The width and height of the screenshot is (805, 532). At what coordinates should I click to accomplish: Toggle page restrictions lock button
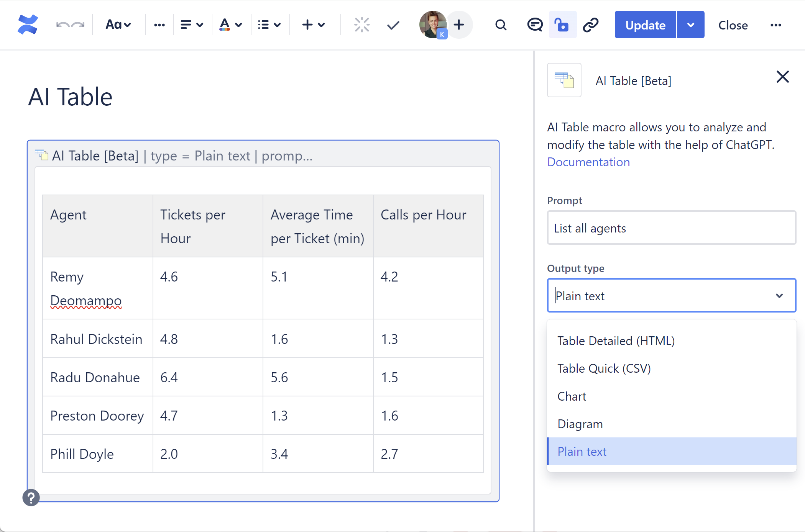562,25
